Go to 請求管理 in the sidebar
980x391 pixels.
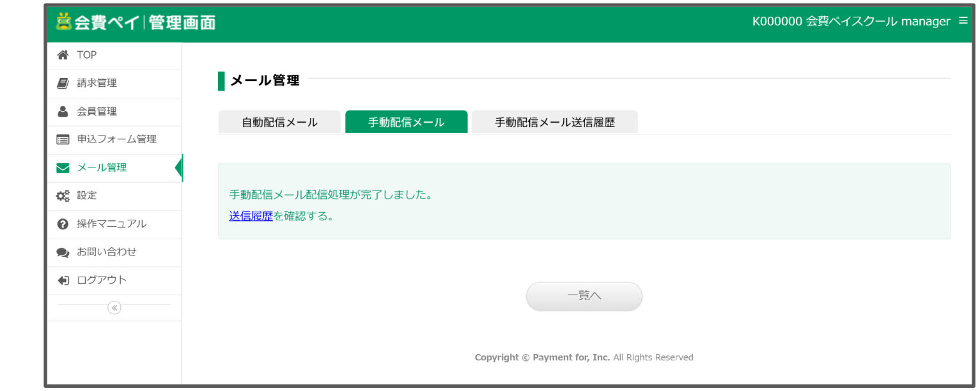114,84
